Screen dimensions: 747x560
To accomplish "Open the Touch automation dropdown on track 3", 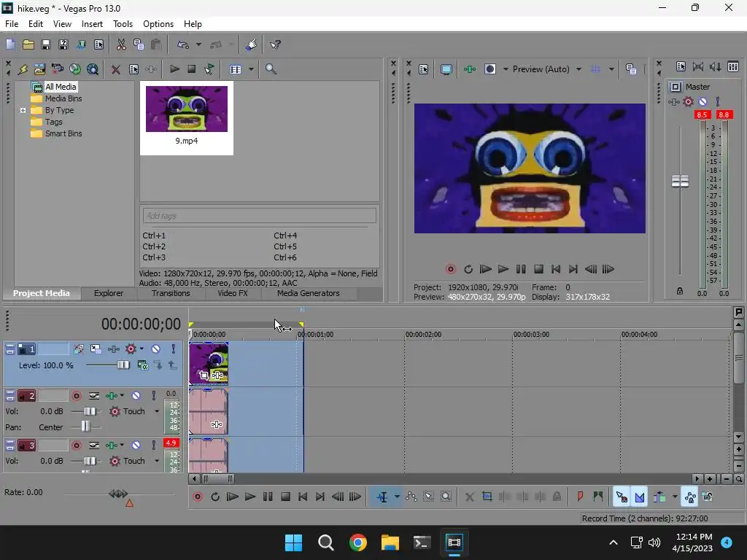I will pyautogui.click(x=157, y=461).
